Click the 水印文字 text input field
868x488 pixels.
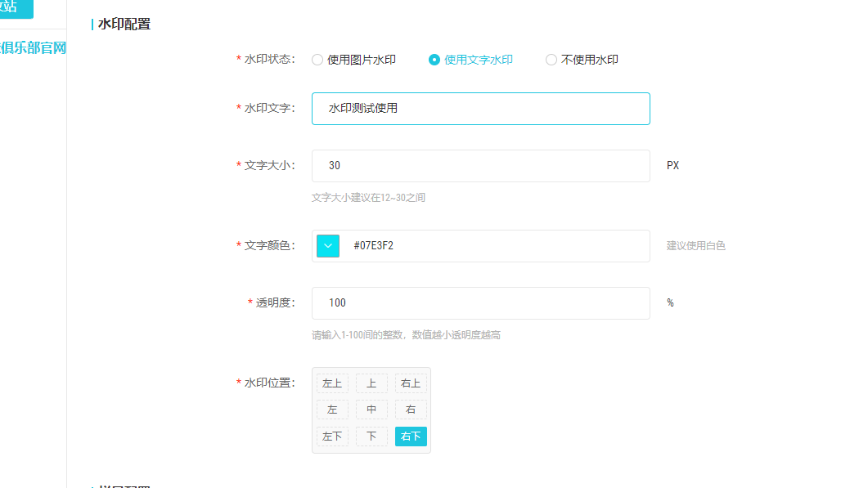[480, 109]
